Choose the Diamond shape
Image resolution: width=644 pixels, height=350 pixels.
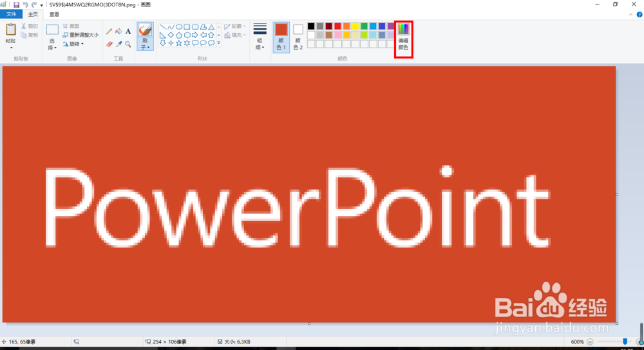(x=171, y=35)
